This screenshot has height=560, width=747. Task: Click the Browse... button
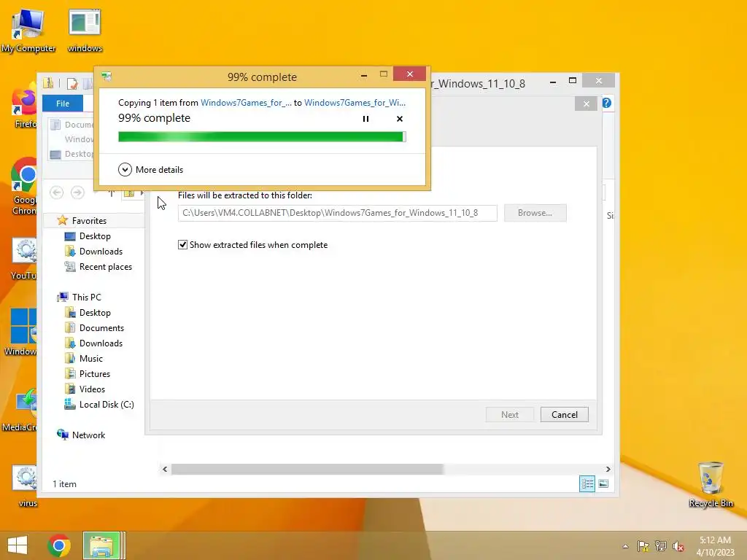(x=535, y=213)
